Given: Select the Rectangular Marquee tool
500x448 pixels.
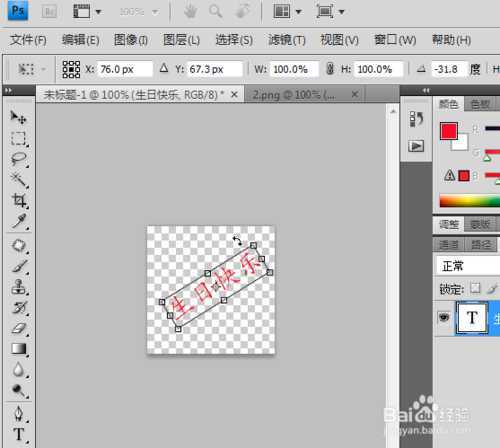Looking at the screenshot, I should pos(18,138).
